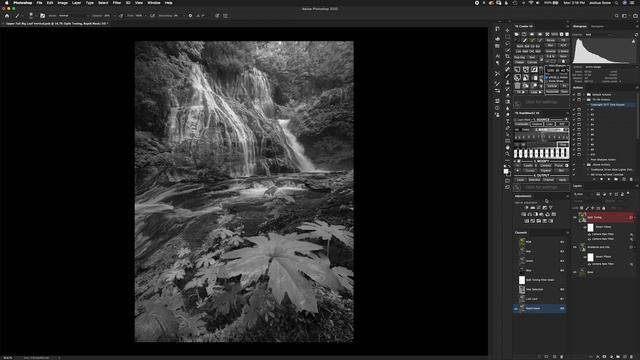Screen dimensions: 640x360
Task: Create a new adjustment layer from the Layers panel bottom
Action: [x=611, y=356]
